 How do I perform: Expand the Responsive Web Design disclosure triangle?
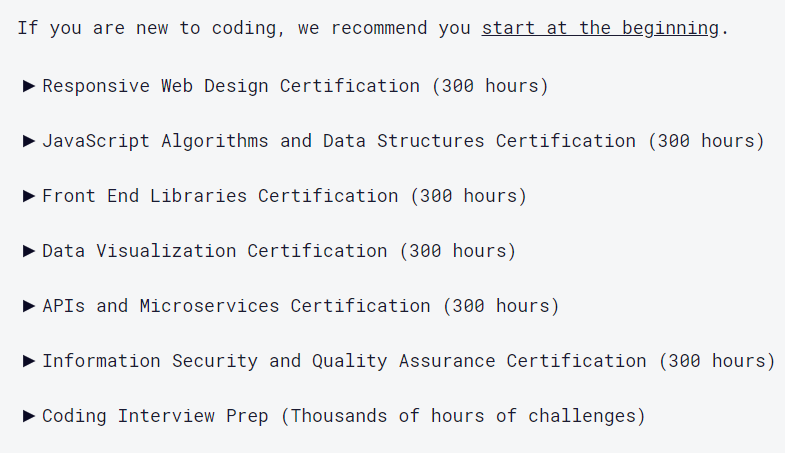[x=29, y=86]
